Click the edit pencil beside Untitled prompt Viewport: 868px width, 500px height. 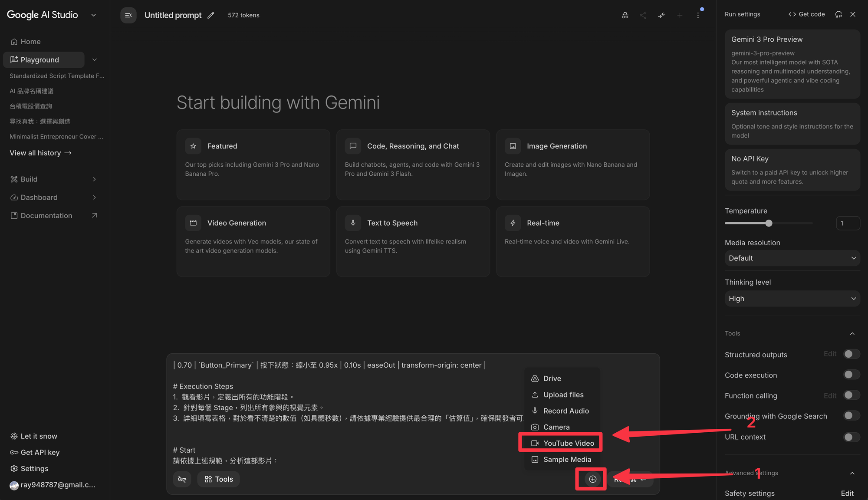(211, 15)
